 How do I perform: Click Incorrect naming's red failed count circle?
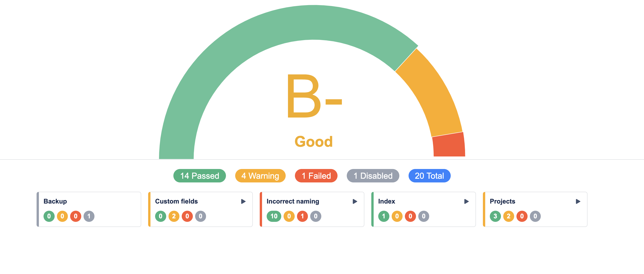[x=302, y=216]
